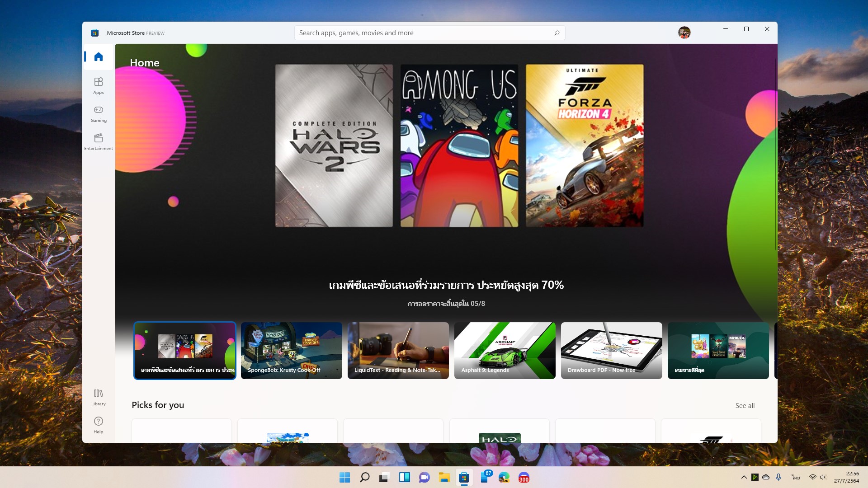Select the SpongeBob: Krusty Cook-Off card
Viewport: 868px width, 488px height.
292,351
